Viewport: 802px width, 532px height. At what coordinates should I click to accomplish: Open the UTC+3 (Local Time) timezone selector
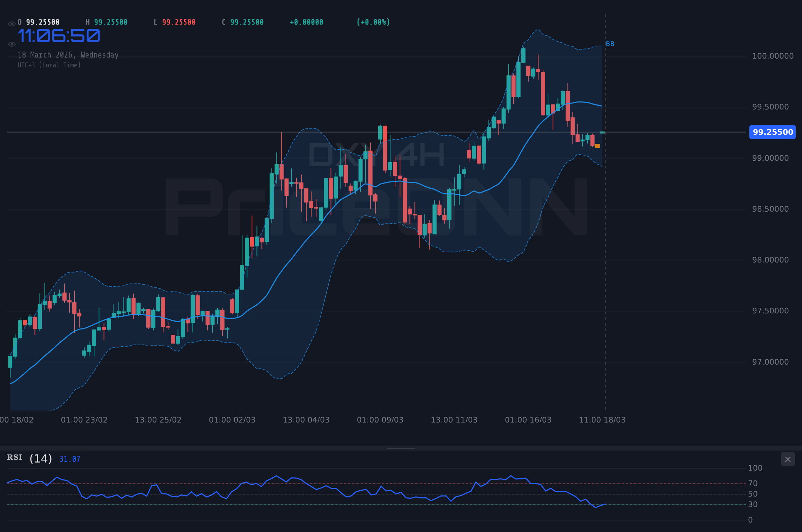(x=49, y=65)
